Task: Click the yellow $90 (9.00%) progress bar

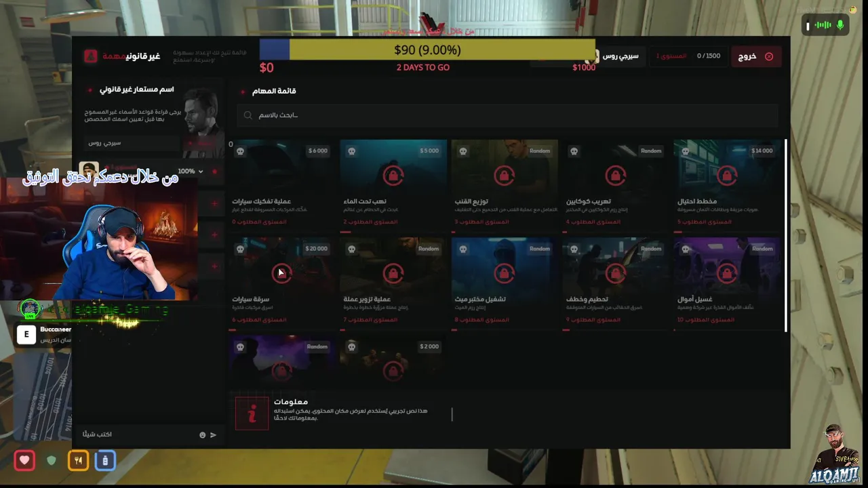Action: coord(427,50)
